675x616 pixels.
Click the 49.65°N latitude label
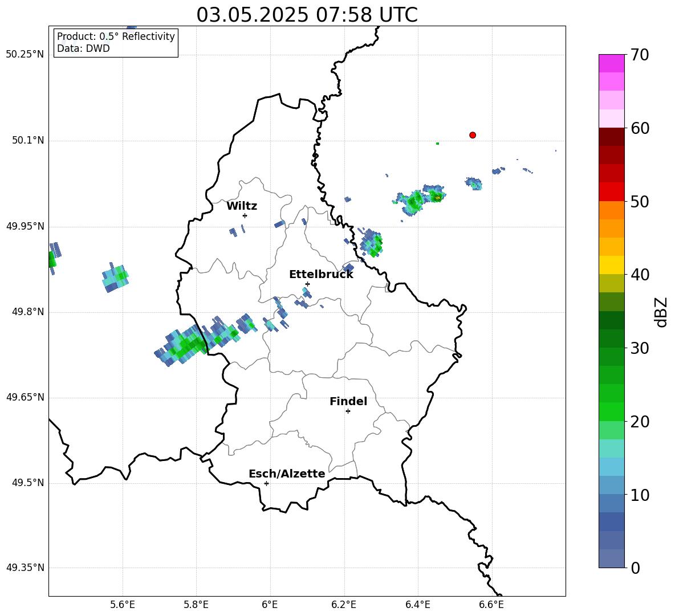tap(25, 397)
